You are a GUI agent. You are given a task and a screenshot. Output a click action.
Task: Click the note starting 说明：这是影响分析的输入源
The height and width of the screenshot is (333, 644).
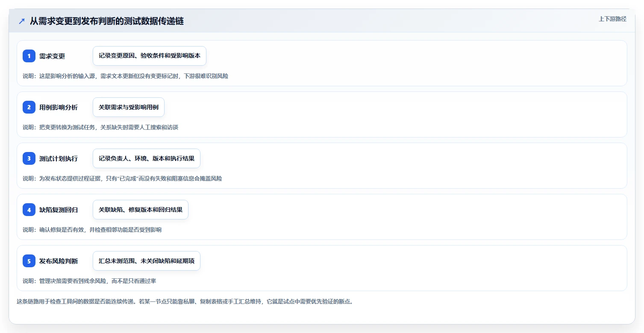tap(125, 76)
